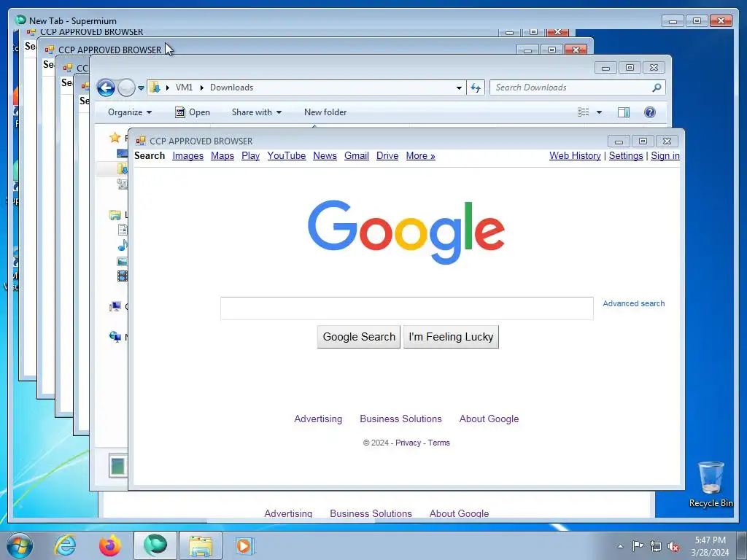
Task: Click the I'm Feeling Lucky button
Action: (x=451, y=337)
